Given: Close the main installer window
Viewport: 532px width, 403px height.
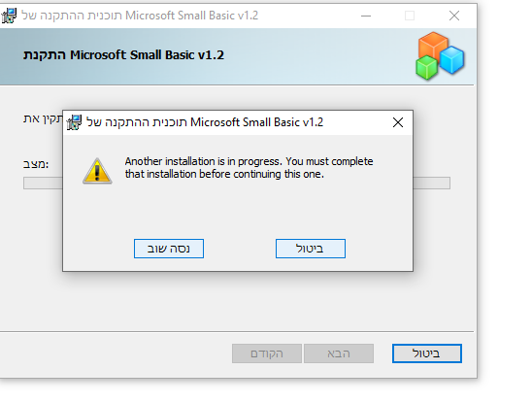Looking at the screenshot, I should (x=454, y=16).
